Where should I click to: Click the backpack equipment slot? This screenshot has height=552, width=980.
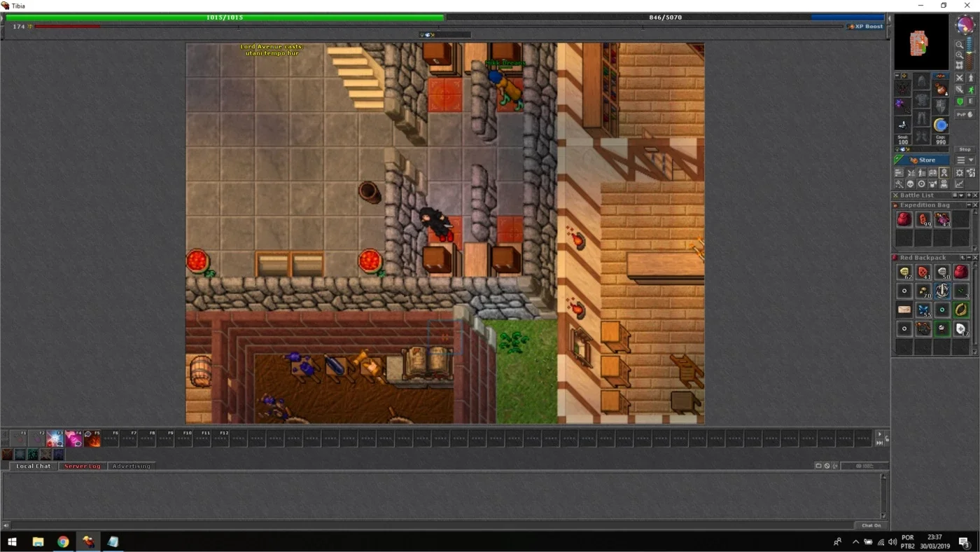940,88
